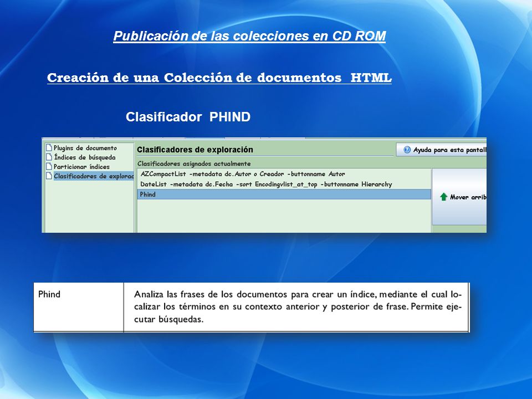Click Clasificadores asignados actualmente label
The image size is (532, 399).
(x=194, y=163)
